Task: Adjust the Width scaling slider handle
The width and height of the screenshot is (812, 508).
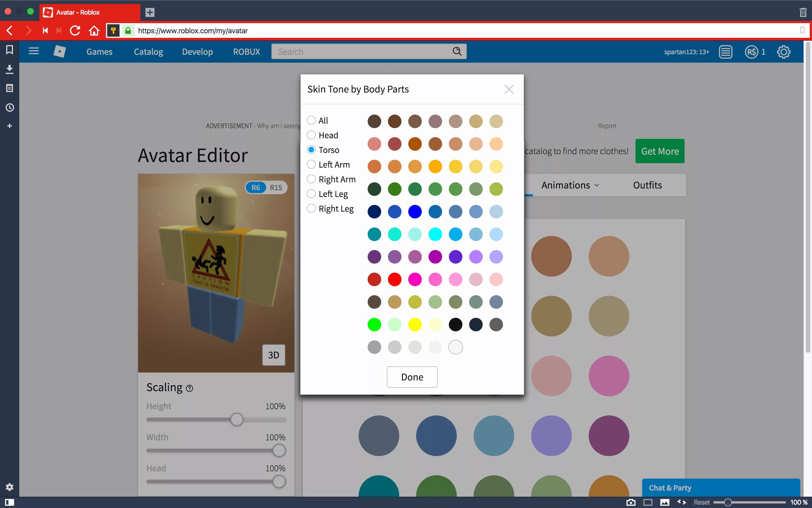Action: pos(279,450)
